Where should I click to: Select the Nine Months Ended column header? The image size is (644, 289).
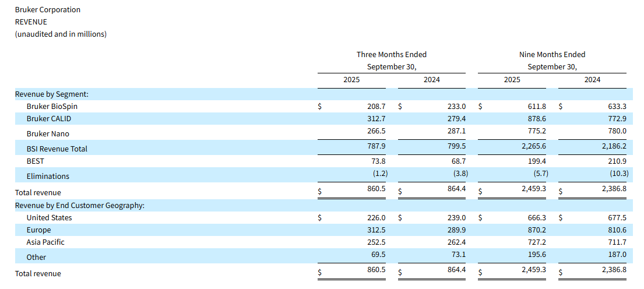tap(552, 54)
